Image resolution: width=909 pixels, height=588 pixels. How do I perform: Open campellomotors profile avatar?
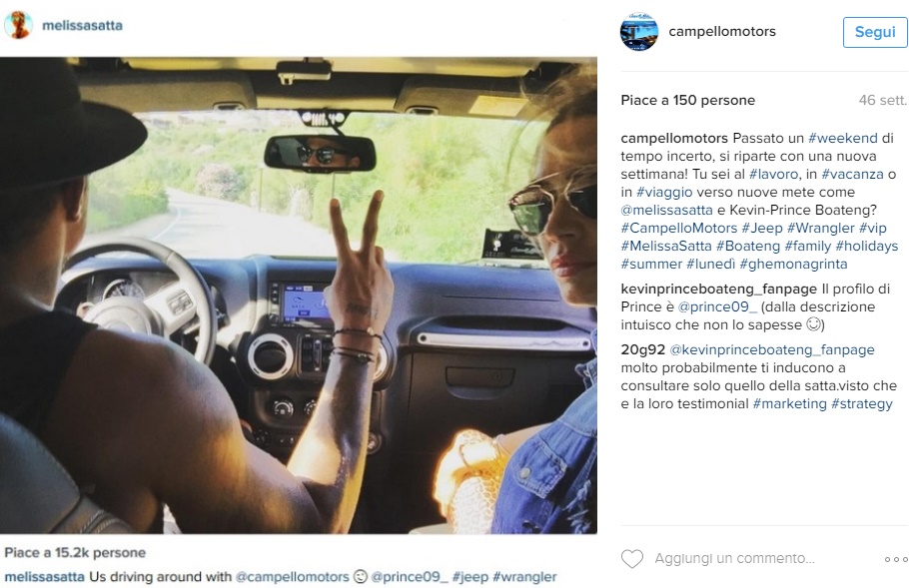(x=639, y=31)
